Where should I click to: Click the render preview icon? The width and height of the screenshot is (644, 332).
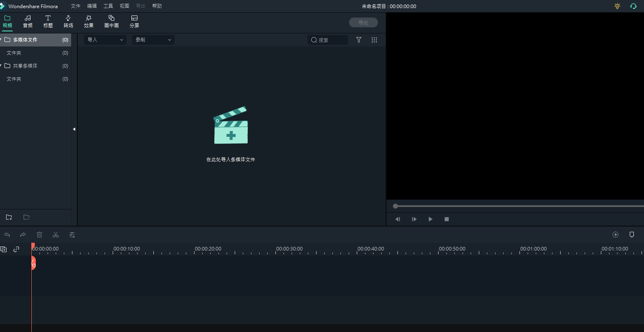point(616,235)
